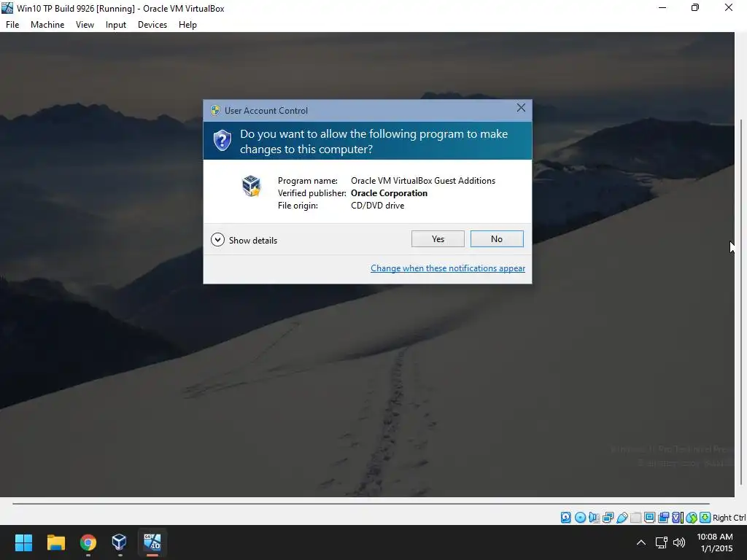The image size is (747, 560).
Task: Click the audio status icon in VirtualBox
Action: click(594, 518)
